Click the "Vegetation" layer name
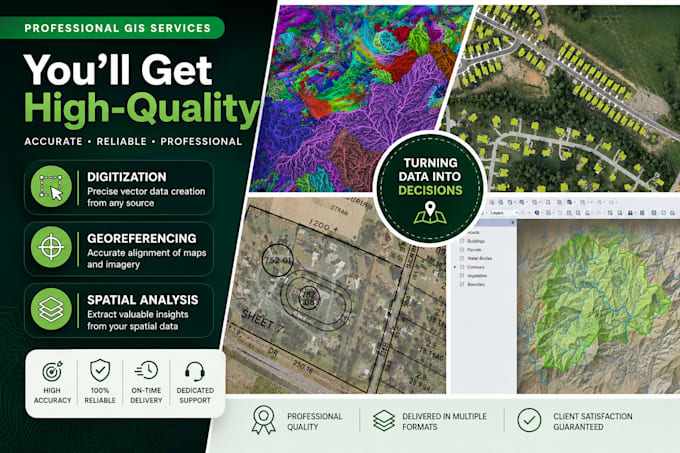This screenshot has width=680, height=453. click(x=477, y=276)
